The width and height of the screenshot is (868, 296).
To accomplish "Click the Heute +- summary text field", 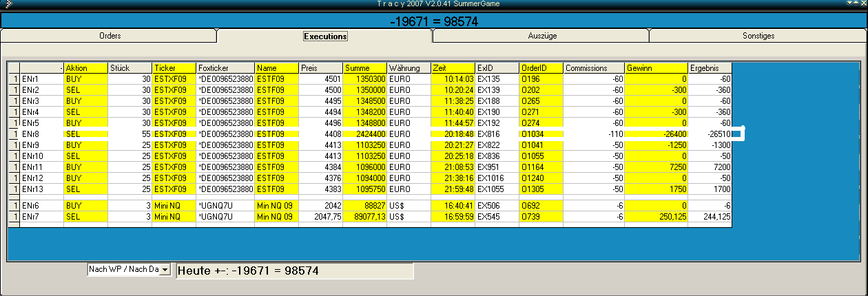I will click(295, 271).
